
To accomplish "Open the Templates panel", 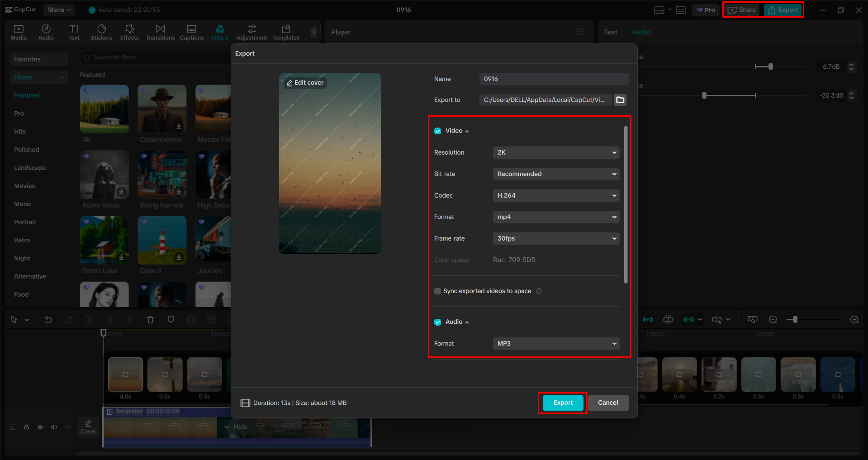I will click(285, 32).
